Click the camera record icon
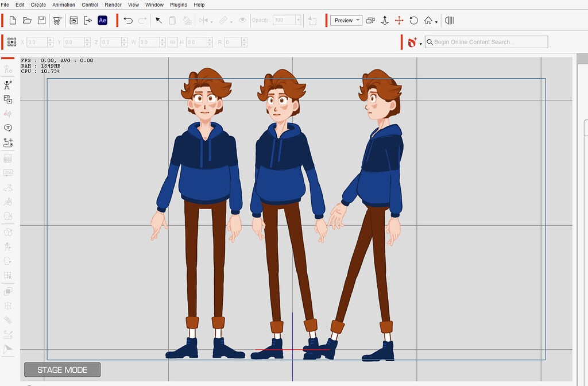The height and width of the screenshot is (386, 588). [x=370, y=20]
